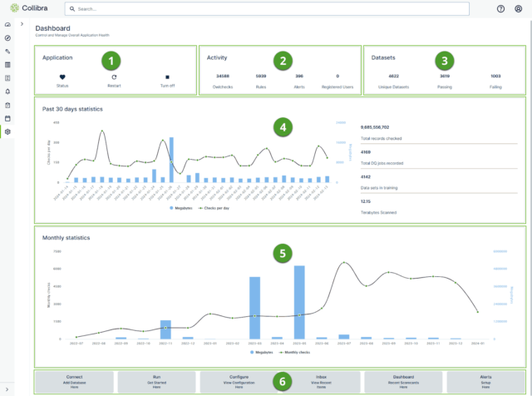This screenshot has height=396, width=532.
Task: Click the tallest bar in Past 30 days chart
Action: coord(171,160)
